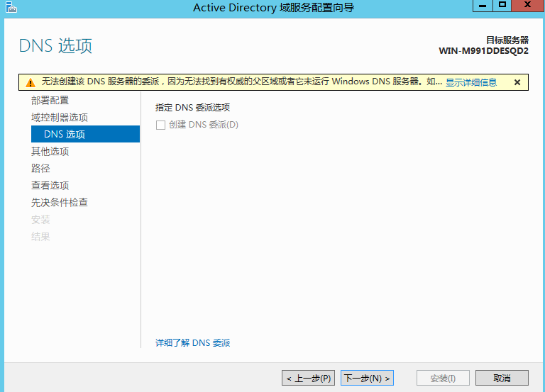
Task: Click the wizard app icon in title bar
Action: [11, 7]
